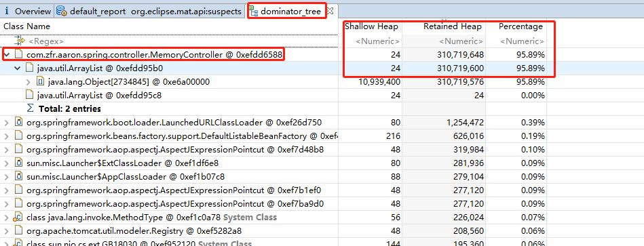
Task: Sort by Shallow Heap column header
Action: (x=372, y=26)
